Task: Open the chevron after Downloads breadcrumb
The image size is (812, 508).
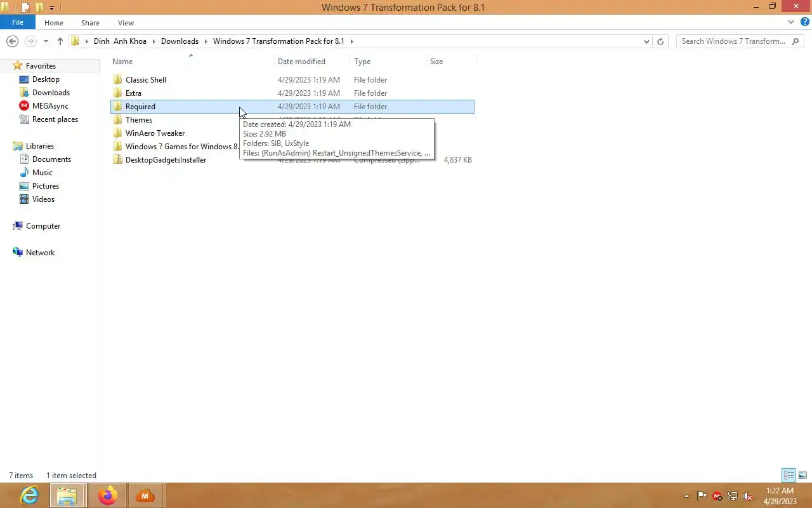Action: (x=206, y=41)
